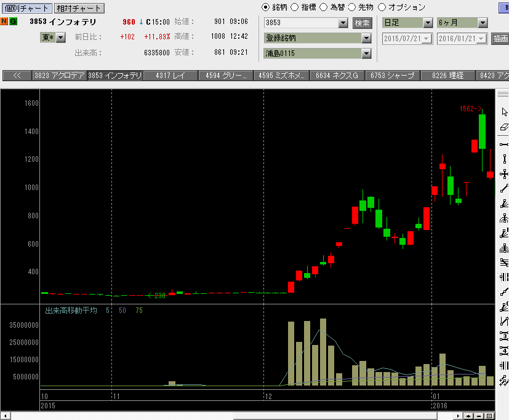Click the green G indicator icon
Screen dimensions: 509x420
pyautogui.click(x=13, y=22)
